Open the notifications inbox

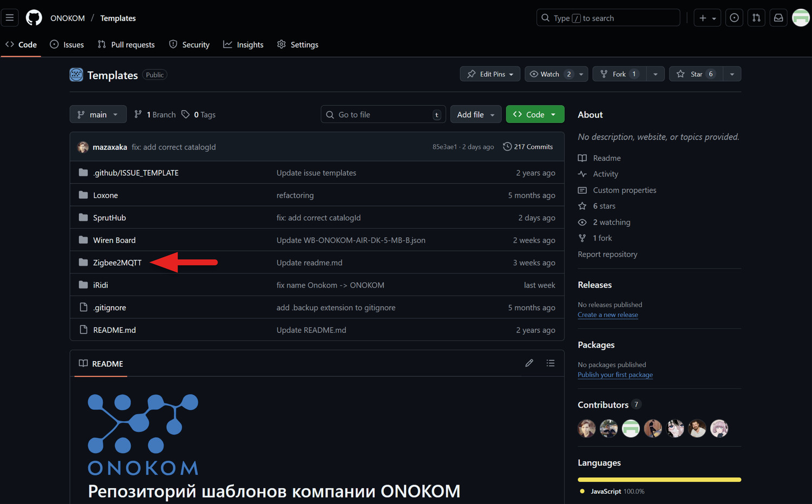778,17
